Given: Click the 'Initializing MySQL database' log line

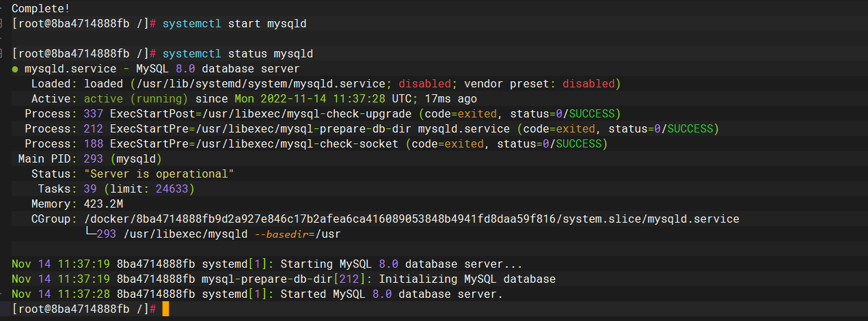Looking at the screenshot, I should 467,279.
